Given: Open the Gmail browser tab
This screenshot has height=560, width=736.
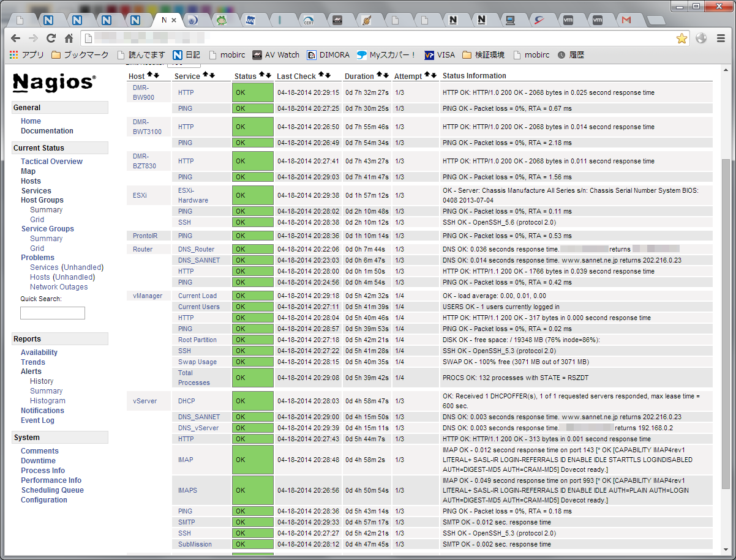Looking at the screenshot, I should coord(626,20).
